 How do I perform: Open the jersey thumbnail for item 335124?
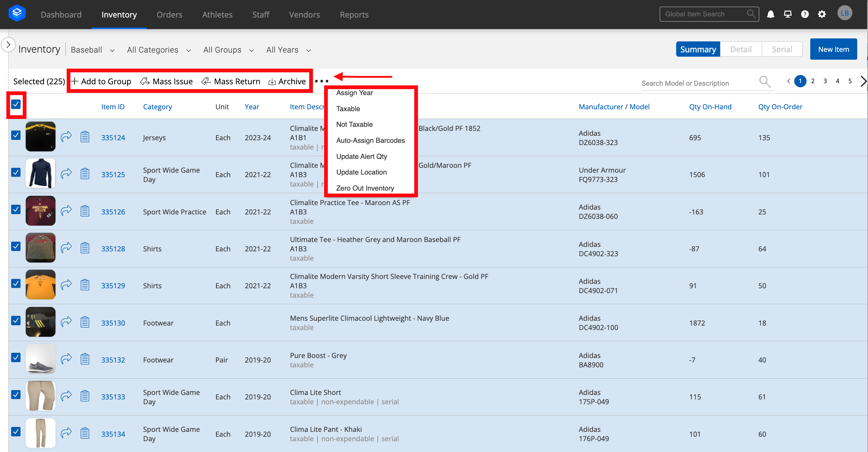point(40,136)
